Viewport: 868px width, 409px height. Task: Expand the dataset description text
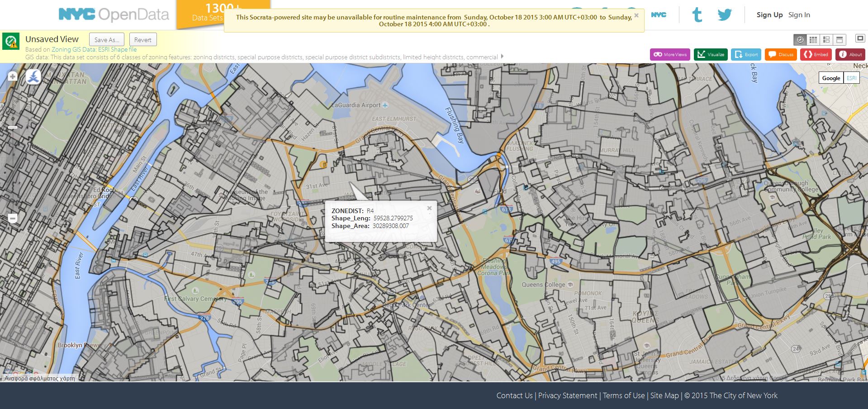pyautogui.click(x=502, y=57)
